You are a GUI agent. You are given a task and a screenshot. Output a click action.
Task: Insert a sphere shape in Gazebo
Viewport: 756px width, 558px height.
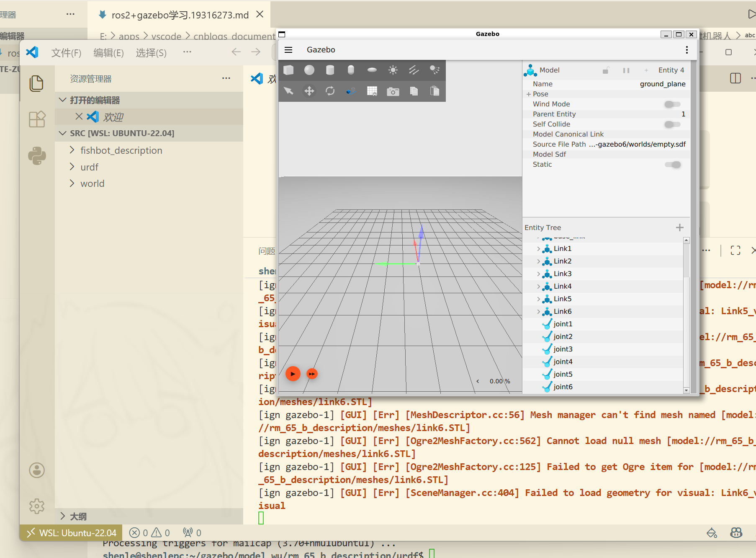point(309,70)
